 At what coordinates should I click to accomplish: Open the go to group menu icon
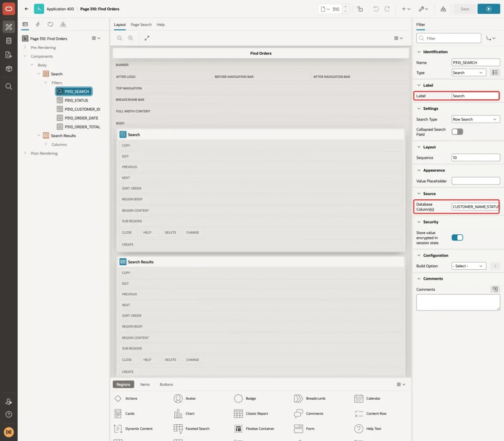click(x=491, y=38)
